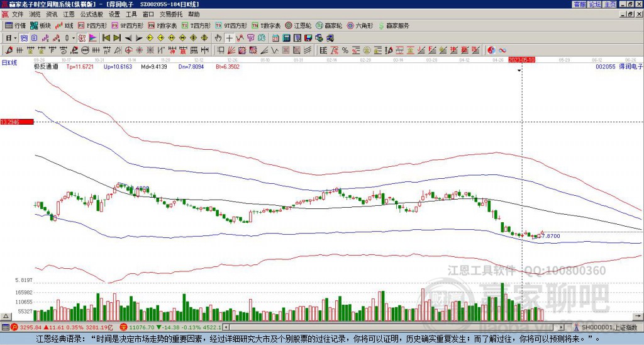Click the blue infinity-wave icon
Viewport: 644px width, 345px height.
click(502, 50)
